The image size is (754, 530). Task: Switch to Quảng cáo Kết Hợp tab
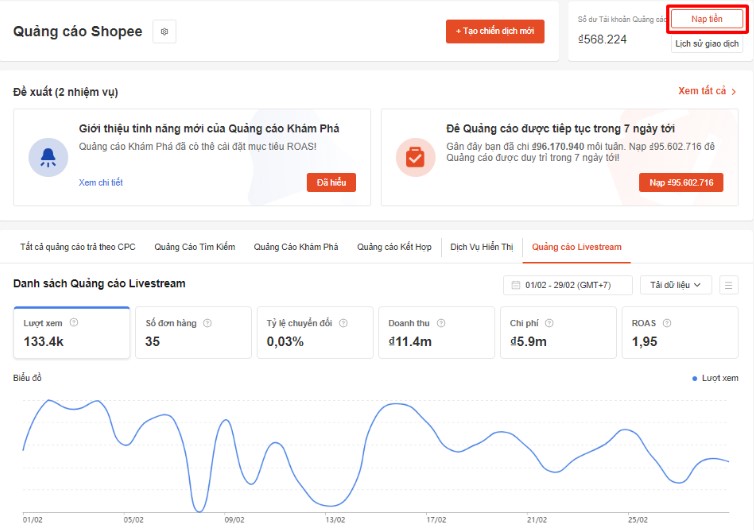[394, 247]
